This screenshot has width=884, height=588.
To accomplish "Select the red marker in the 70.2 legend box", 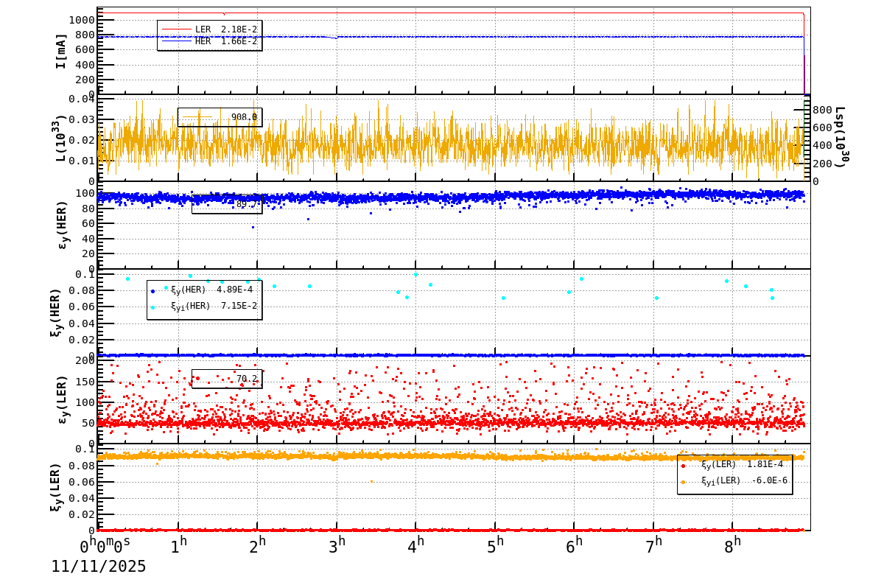I will coord(197,379).
